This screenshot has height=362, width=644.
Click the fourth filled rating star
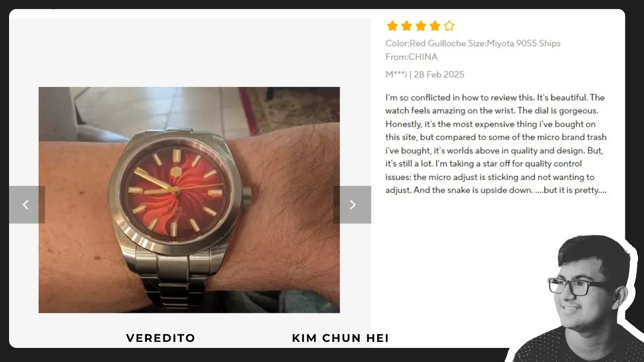pos(435,26)
